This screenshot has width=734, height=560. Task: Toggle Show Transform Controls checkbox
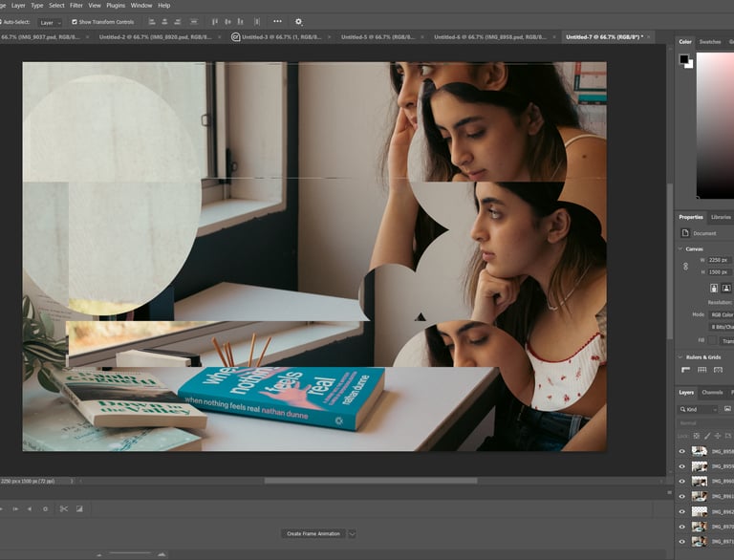point(75,21)
